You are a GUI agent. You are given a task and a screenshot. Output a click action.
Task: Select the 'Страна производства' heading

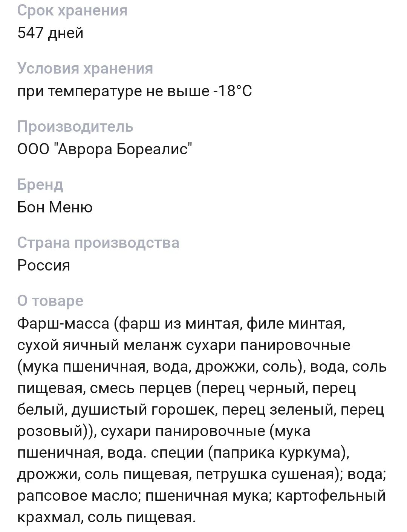pos(98,243)
